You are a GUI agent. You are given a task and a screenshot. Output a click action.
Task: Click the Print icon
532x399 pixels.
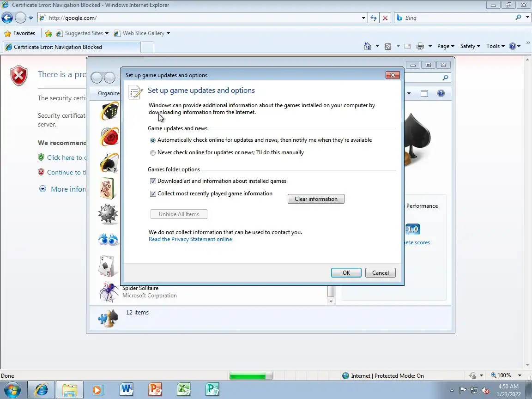(420, 47)
